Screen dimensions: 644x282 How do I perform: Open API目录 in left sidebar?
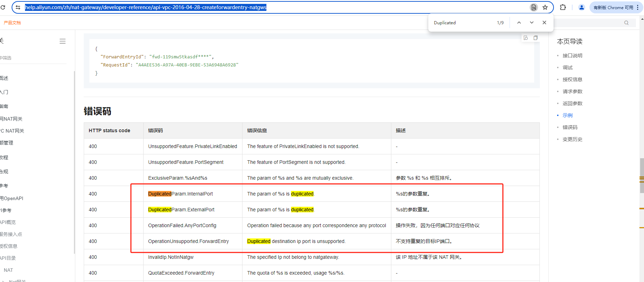[8, 258]
